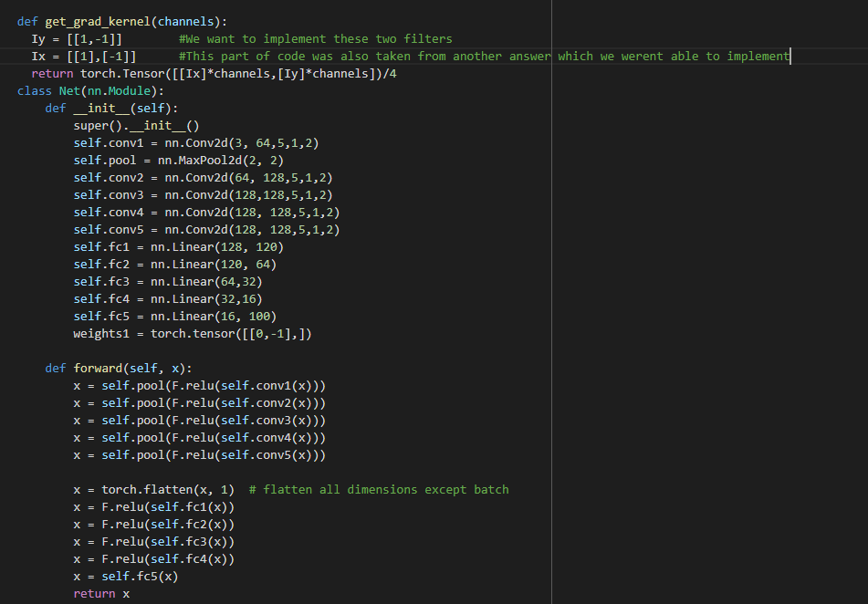Click the get_grad_kernel function name

tap(98, 22)
